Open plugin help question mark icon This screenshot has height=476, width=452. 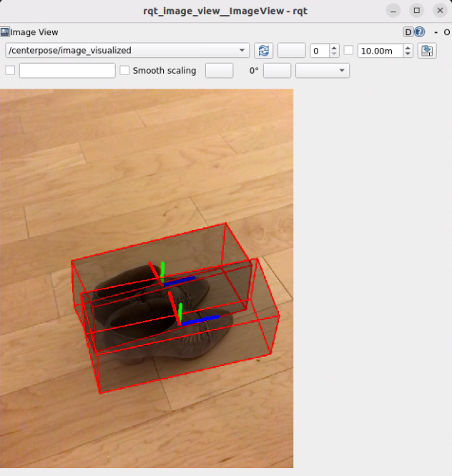click(420, 32)
